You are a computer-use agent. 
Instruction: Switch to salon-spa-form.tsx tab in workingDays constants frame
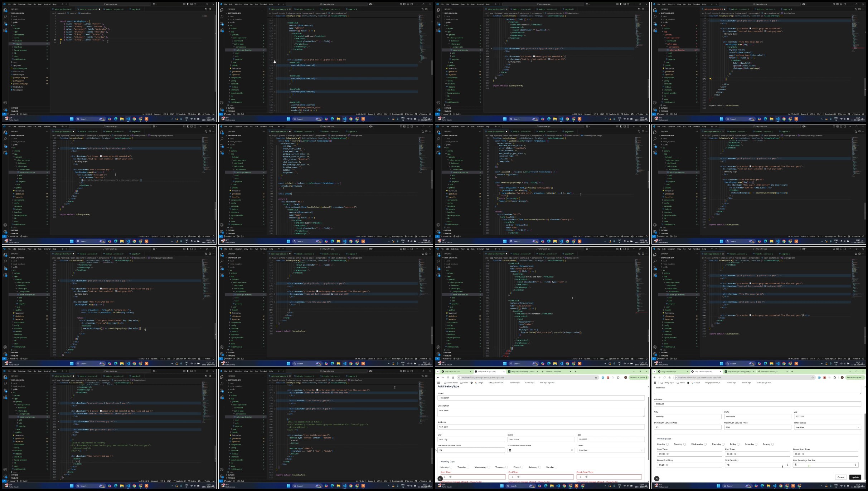click(x=63, y=9)
